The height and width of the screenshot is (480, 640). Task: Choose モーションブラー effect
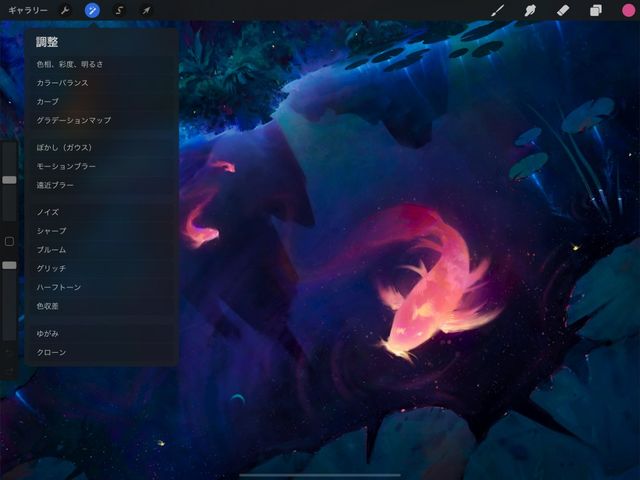(102, 166)
